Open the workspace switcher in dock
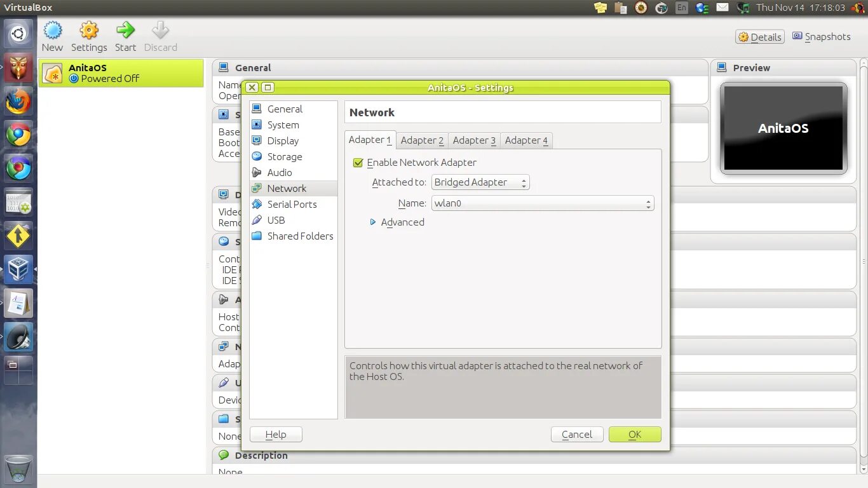 18,370
